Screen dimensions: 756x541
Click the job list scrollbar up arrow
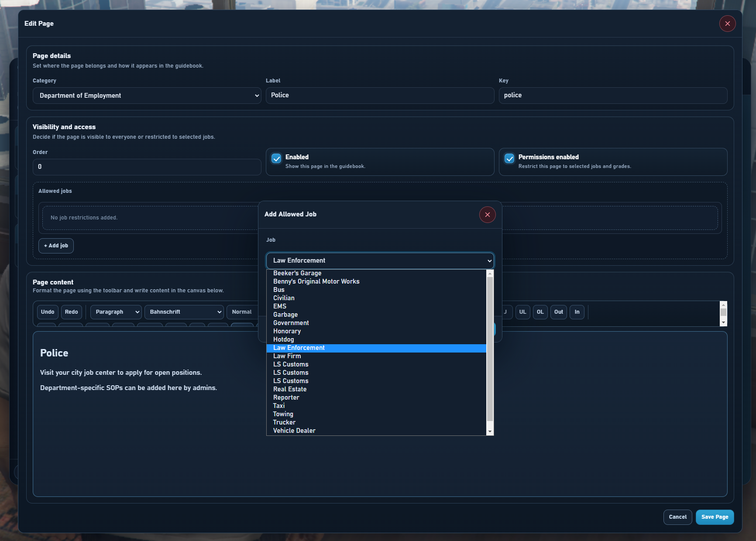click(x=490, y=274)
